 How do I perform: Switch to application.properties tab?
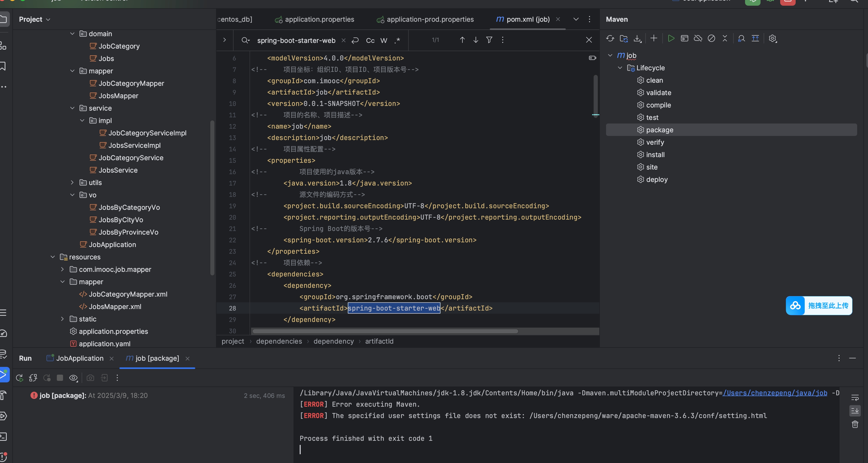tap(314, 20)
